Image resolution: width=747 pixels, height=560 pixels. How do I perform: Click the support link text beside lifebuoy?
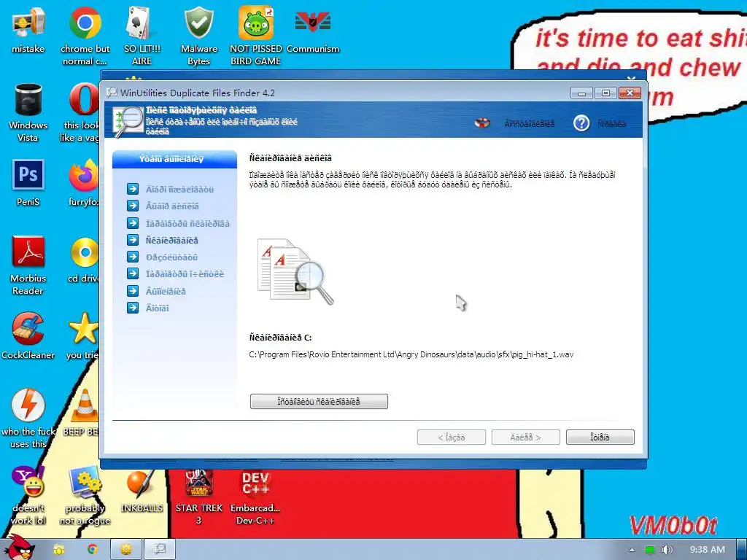530,124
